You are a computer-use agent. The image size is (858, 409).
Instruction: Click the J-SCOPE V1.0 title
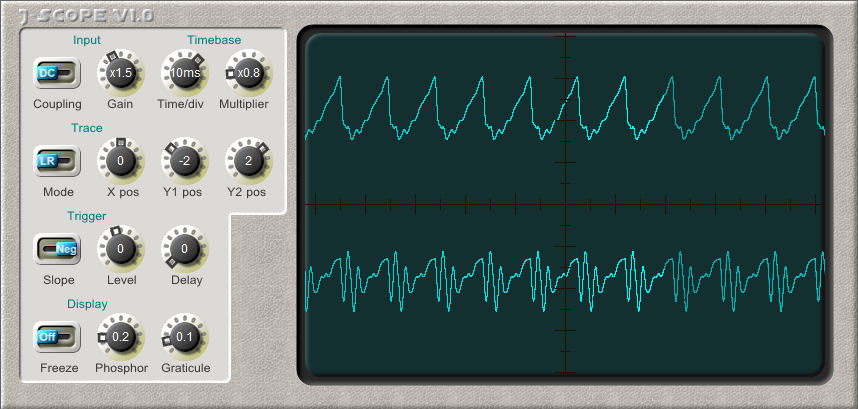coord(86,16)
